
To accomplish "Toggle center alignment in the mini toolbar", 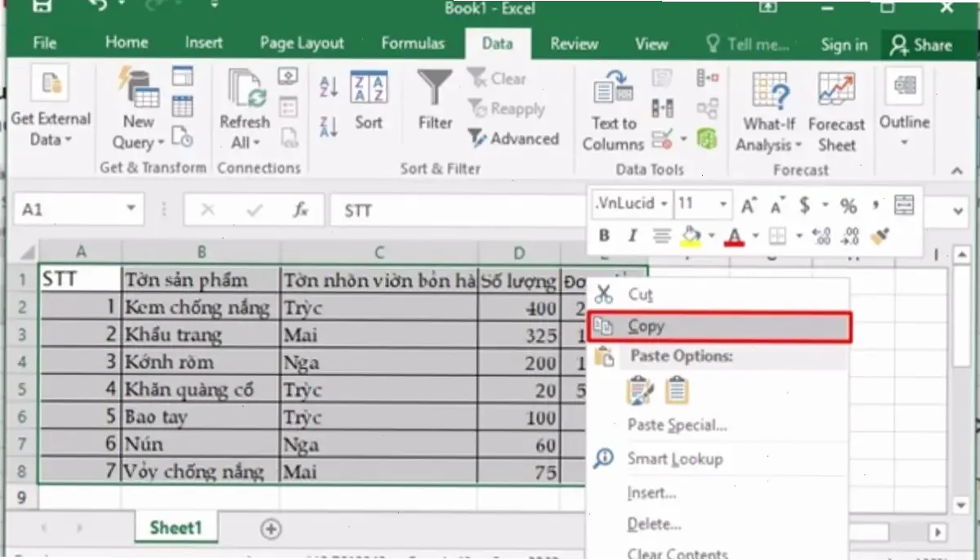I will pyautogui.click(x=661, y=236).
